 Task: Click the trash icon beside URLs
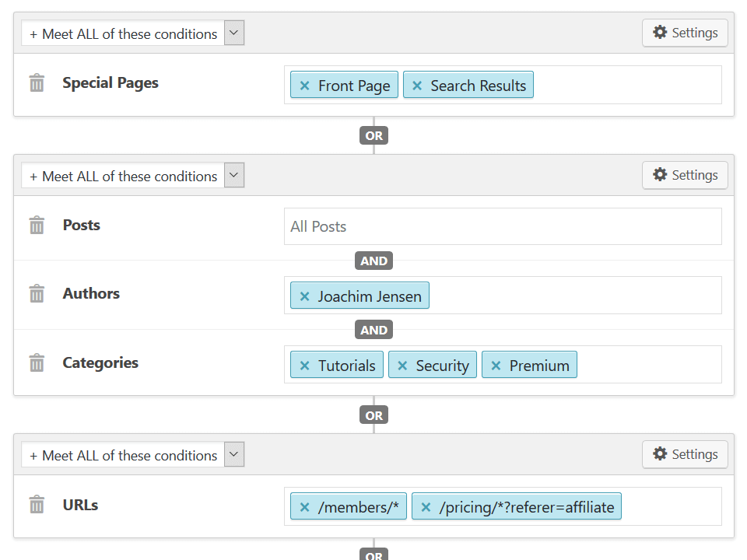click(37, 505)
